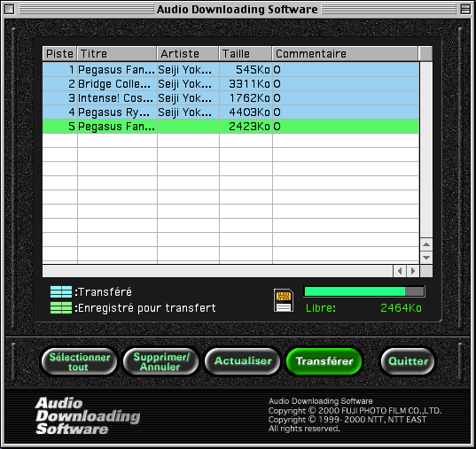This screenshot has width=476, height=449.
Task: Click the blue Transféré legend icon
Action: (61, 292)
